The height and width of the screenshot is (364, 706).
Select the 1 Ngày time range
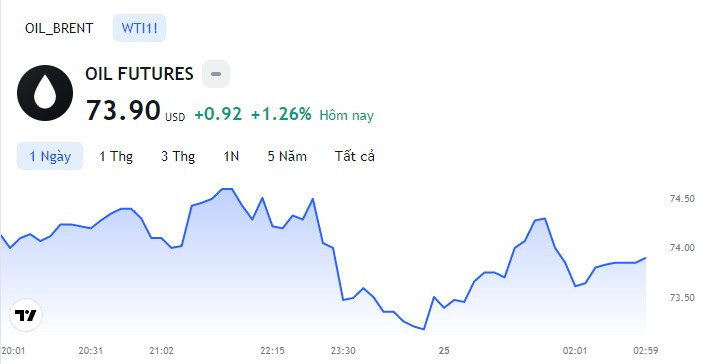coord(50,156)
